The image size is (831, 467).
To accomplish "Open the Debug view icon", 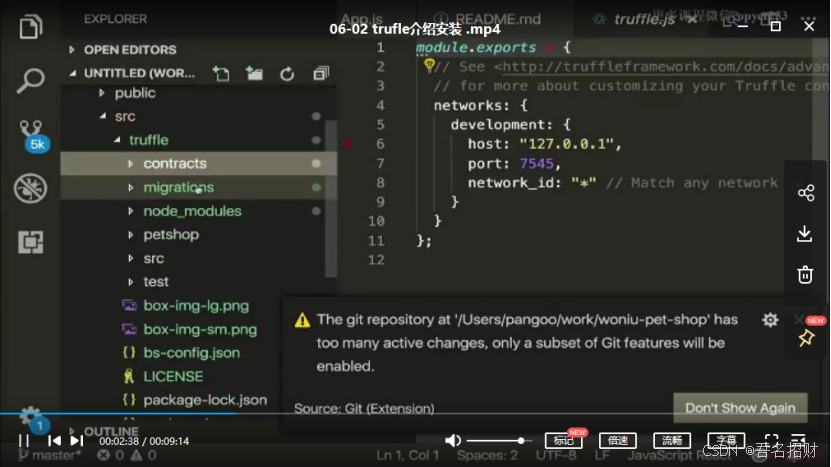I will pyautogui.click(x=31, y=188).
